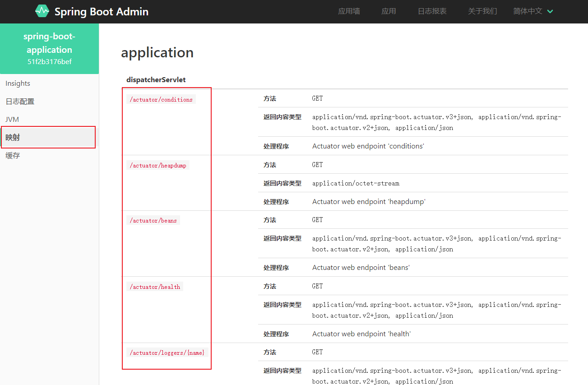
Task: Open the 应用 nav item
Action: tap(389, 11)
